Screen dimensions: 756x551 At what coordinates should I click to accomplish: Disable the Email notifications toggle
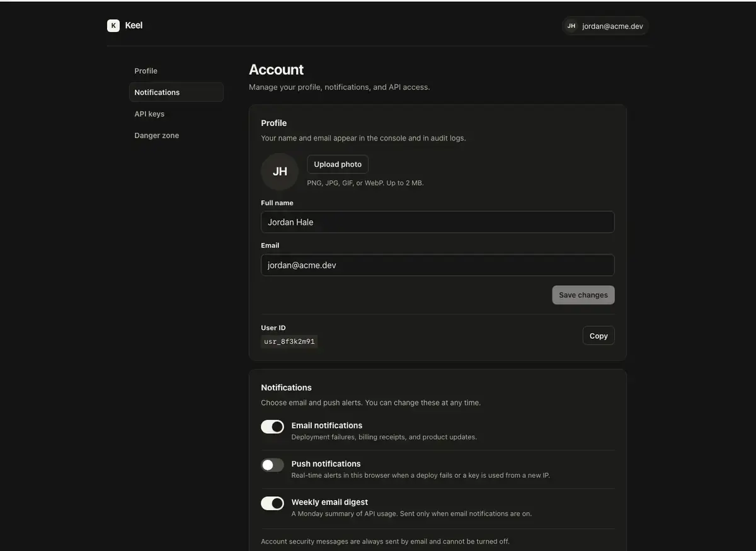coord(273,427)
